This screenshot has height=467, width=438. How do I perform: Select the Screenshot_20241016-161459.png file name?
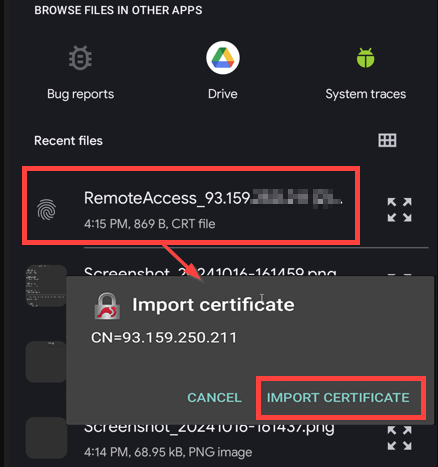click(x=210, y=272)
